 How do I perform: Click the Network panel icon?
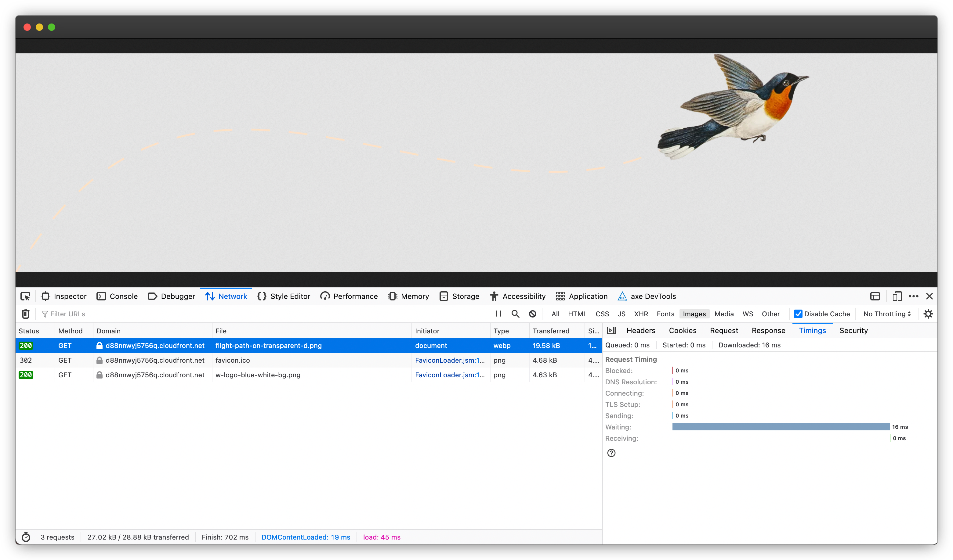pyautogui.click(x=209, y=296)
